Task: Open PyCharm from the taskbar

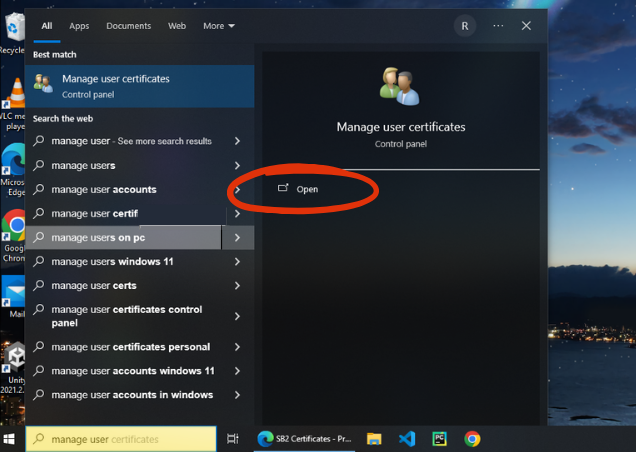Action: coord(439,439)
